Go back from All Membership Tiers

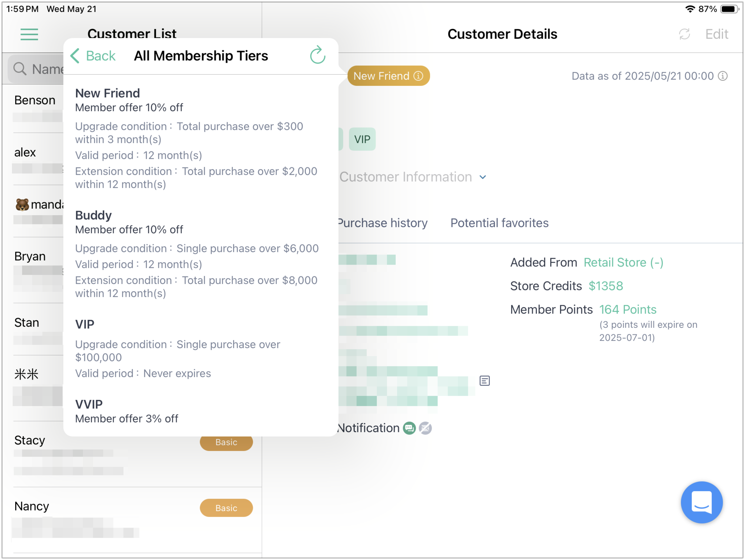tap(93, 56)
